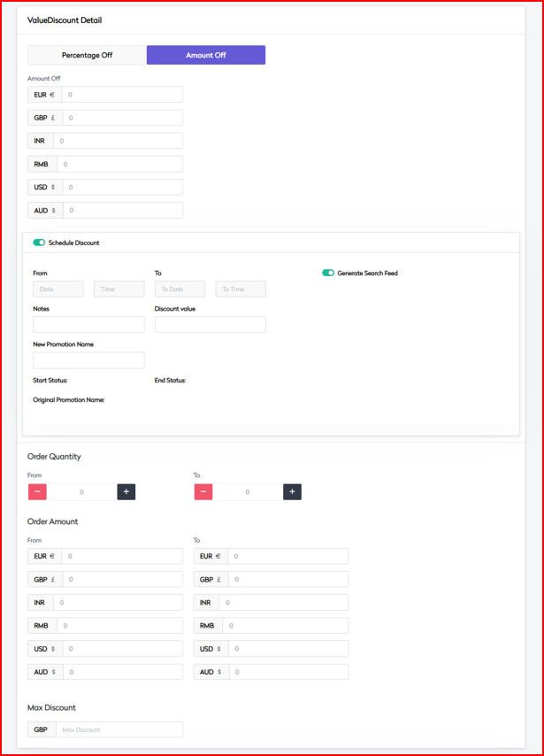Image resolution: width=544 pixels, height=756 pixels.
Task: Open the From Date picker field
Action: click(x=58, y=289)
